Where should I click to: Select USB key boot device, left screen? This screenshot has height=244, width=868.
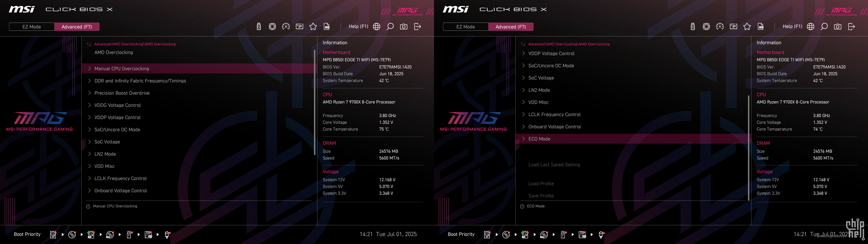[x=129, y=235]
